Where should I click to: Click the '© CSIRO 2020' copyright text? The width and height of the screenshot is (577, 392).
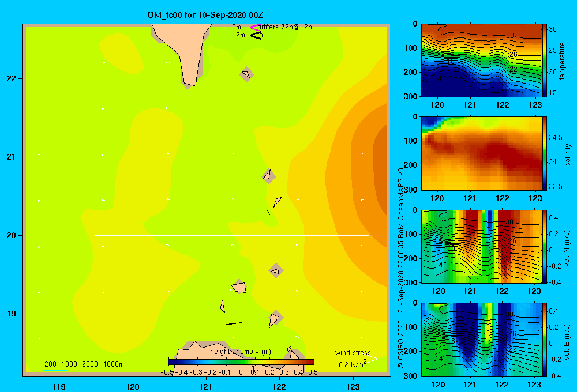pyautogui.click(x=401, y=344)
